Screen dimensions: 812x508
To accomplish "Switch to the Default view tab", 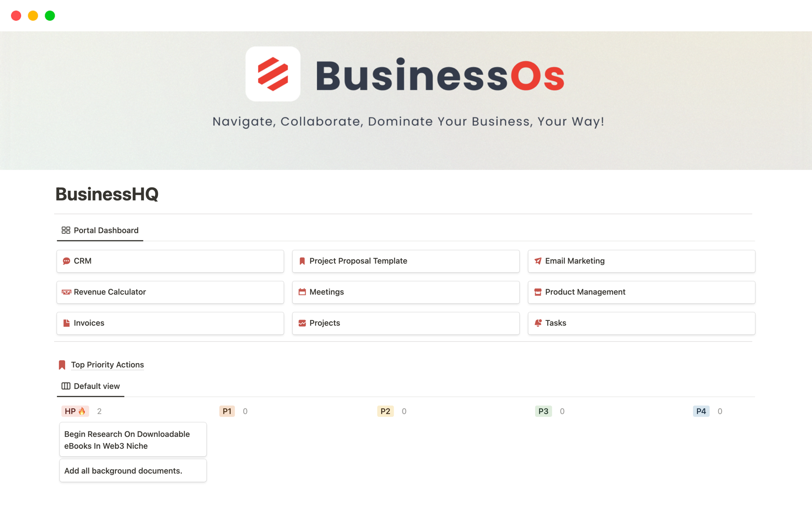I will [x=91, y=386].
